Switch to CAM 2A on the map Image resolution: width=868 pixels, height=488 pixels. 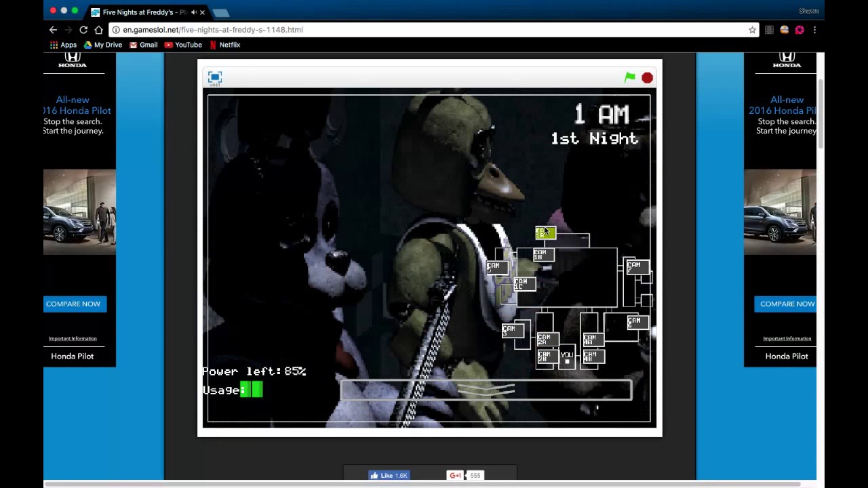point(547,339)
